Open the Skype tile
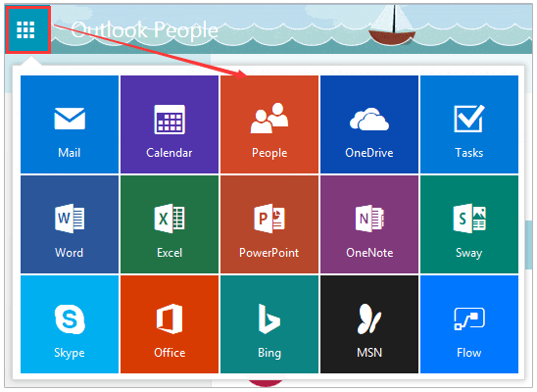Image resolution: width=537 pixels, height=392 pixels. click(x=70, y=324)
